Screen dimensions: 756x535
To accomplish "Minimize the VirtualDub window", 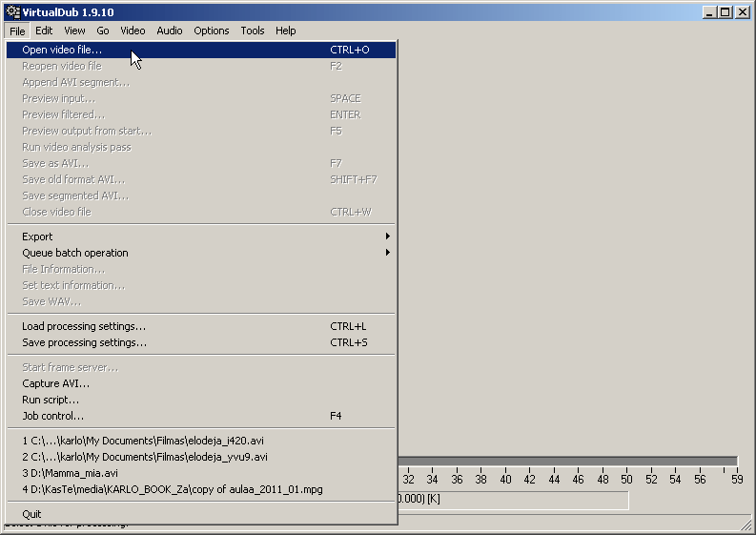I will coord(708,12).
